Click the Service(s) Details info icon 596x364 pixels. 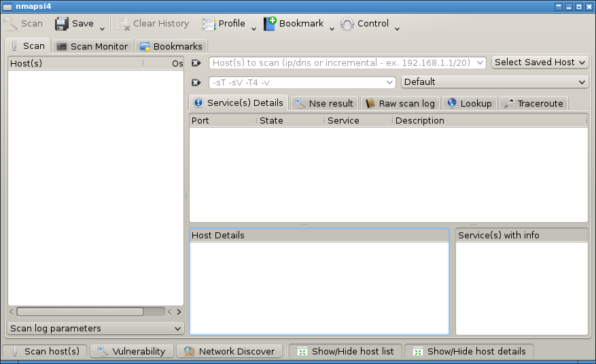198,103
